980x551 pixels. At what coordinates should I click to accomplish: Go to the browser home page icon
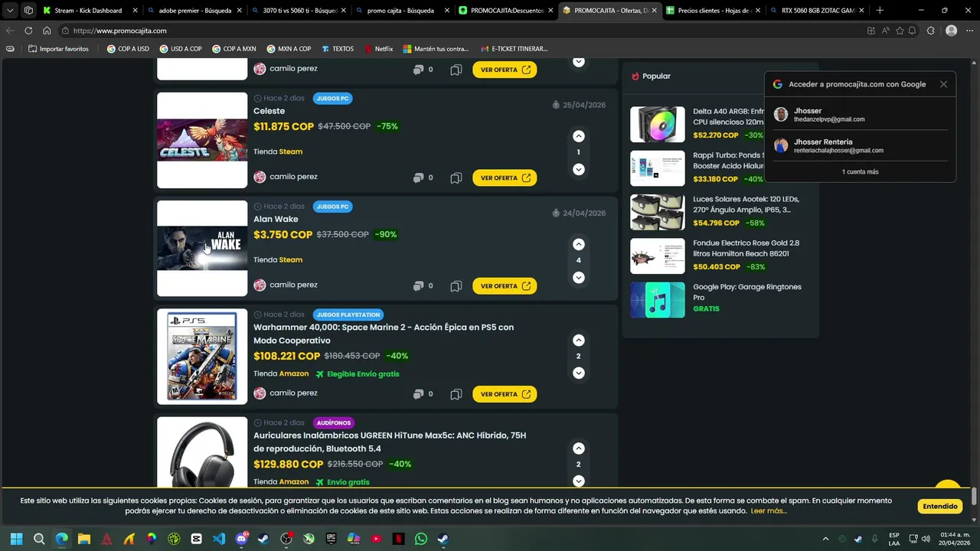click(x=47, y=31)
